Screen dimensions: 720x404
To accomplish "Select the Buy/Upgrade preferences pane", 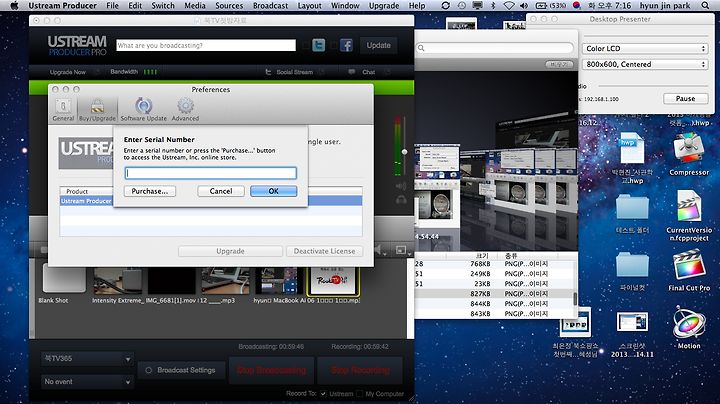I will 97,110.
